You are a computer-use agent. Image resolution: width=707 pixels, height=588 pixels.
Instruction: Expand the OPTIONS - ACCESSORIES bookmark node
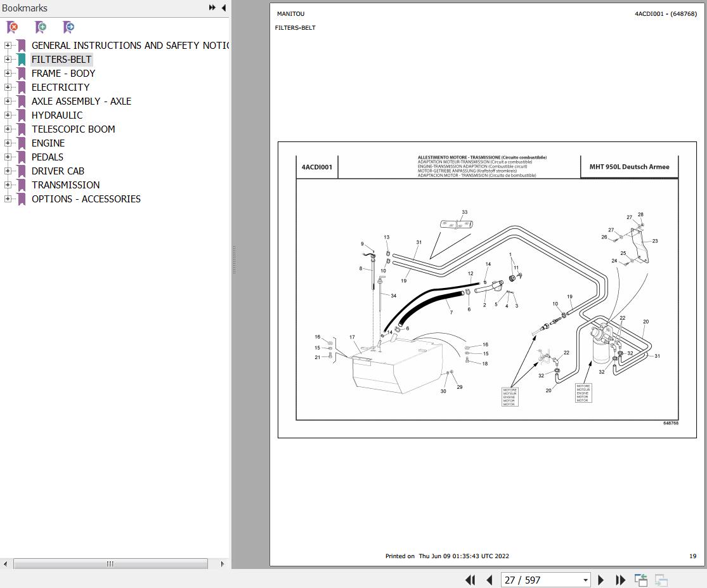(x=8, y=199)
